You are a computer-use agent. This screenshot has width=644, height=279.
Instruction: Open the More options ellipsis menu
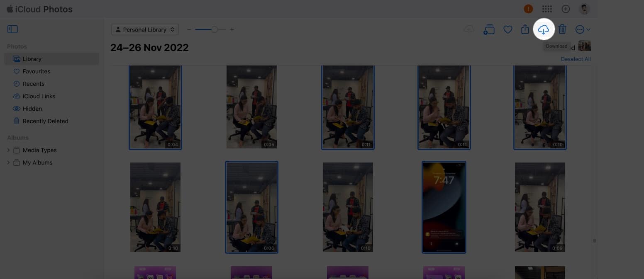tap(583, 29)
